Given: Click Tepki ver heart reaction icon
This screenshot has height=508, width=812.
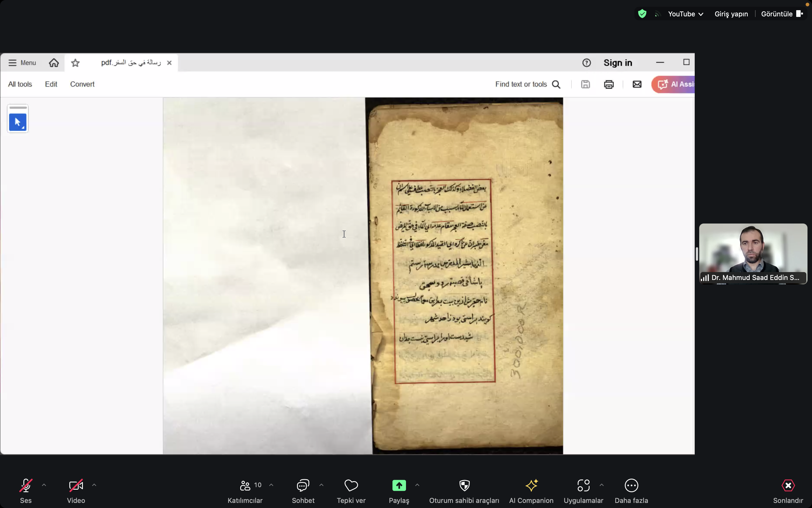Looking at the screenshot, I should pyautogui.click(x=351, y=485).
